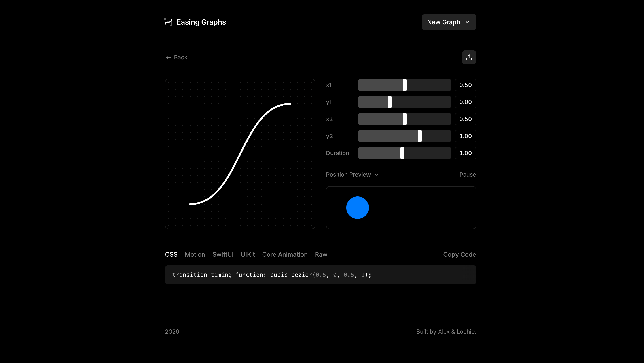Screen dimensions: 644x363
Task: Click the Duration slider handle
Action: [x=402, y=153]
